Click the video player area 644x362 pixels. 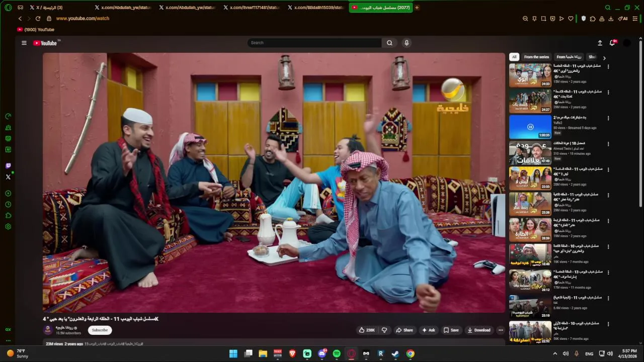[274, 183]
